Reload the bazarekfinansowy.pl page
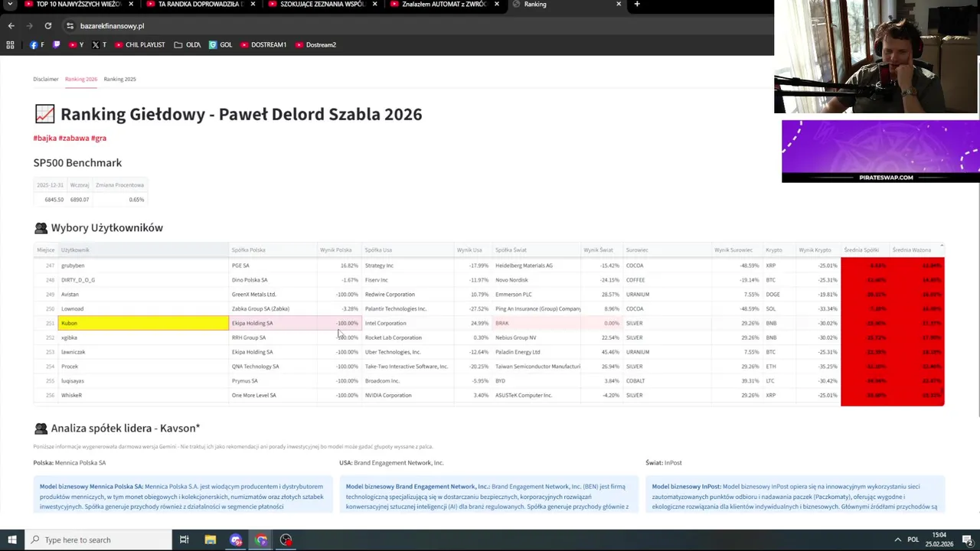 click(x=48, y=26)
